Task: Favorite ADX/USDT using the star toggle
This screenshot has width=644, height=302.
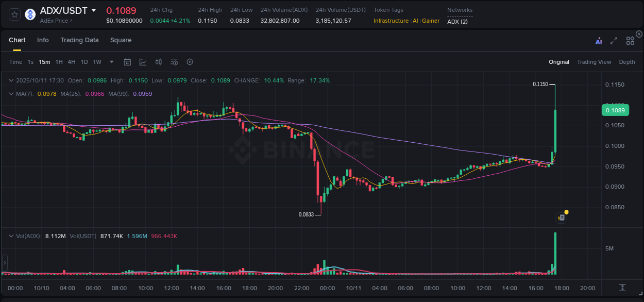Action: [x=14, y=14]
